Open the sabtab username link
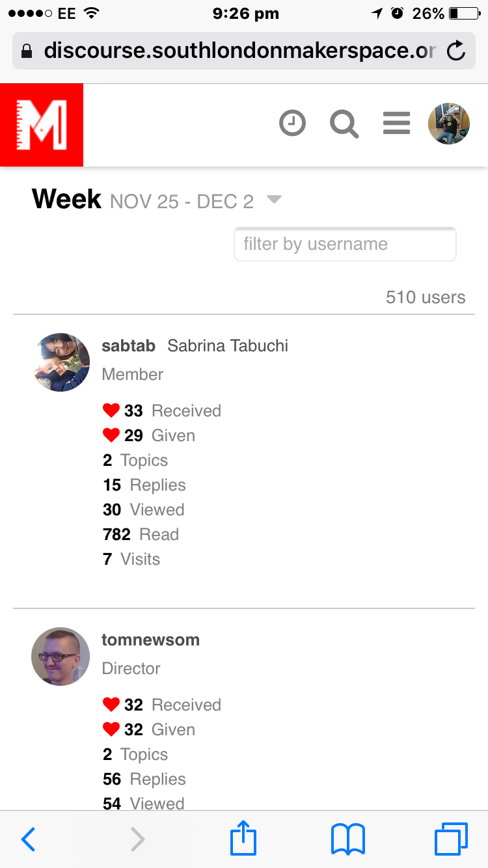Screen dimensions: 488x868 point(128,346)
